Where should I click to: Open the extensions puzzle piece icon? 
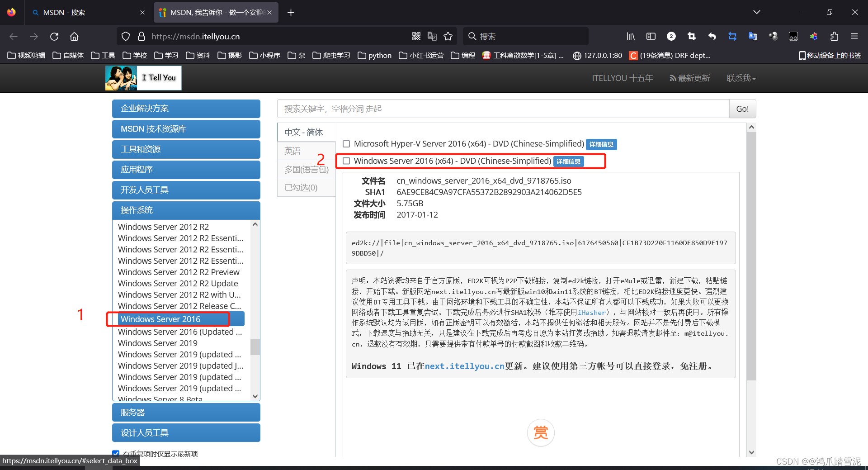point(834,37)
